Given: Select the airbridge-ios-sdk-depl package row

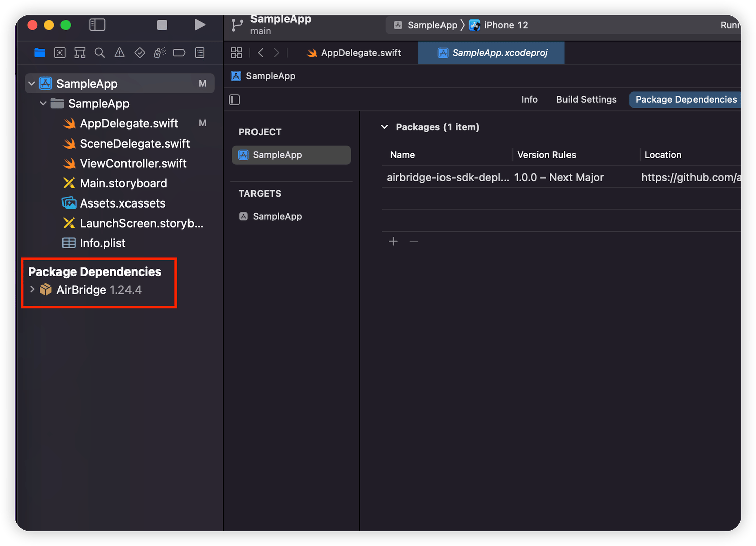Looking at the screenshot, I should (x=561, y=178).
